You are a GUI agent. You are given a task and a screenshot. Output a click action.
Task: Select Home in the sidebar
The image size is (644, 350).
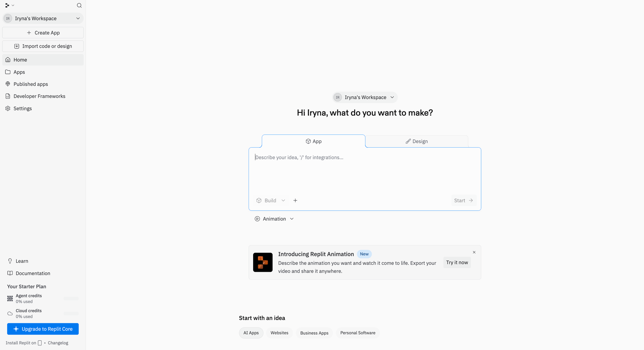click(20, 60)
